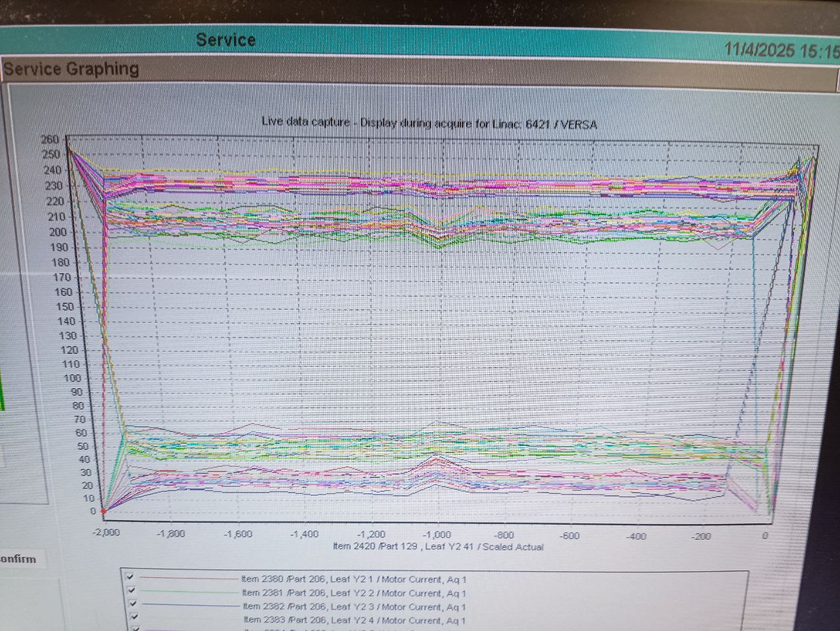The width and height of the screenshot is (840, 631).
Task: Click the date and time display
Action: [781, 51]
